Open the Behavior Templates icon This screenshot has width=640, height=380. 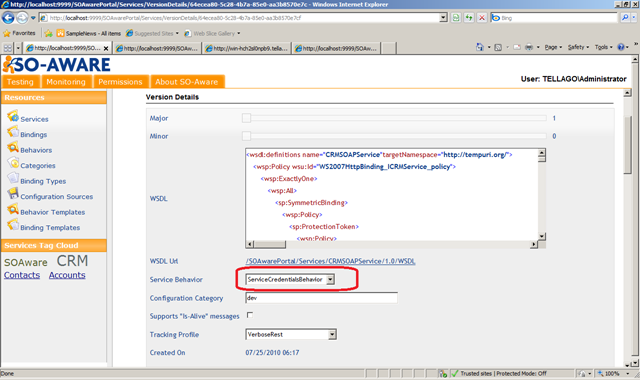pyautogui.click(x=13, y=209)
